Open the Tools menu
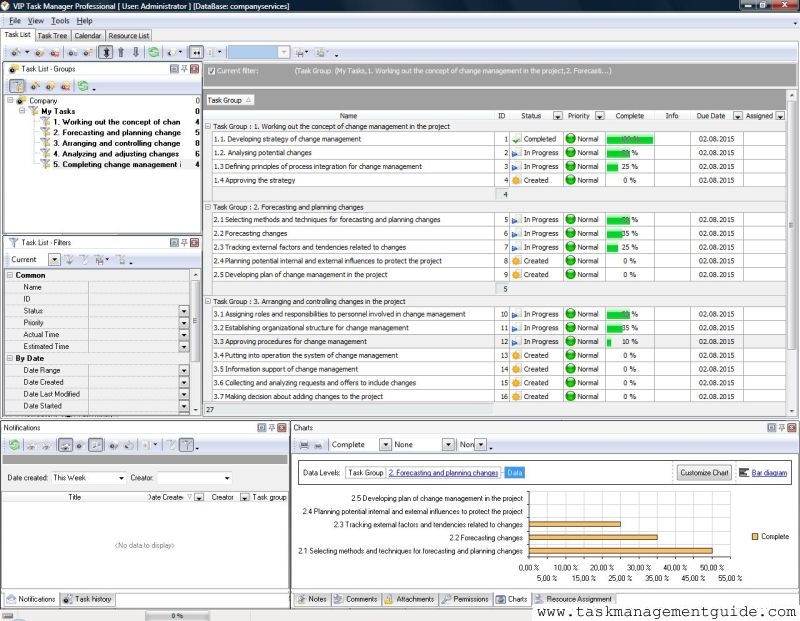 pyautogui.click(x=60, y=21)
